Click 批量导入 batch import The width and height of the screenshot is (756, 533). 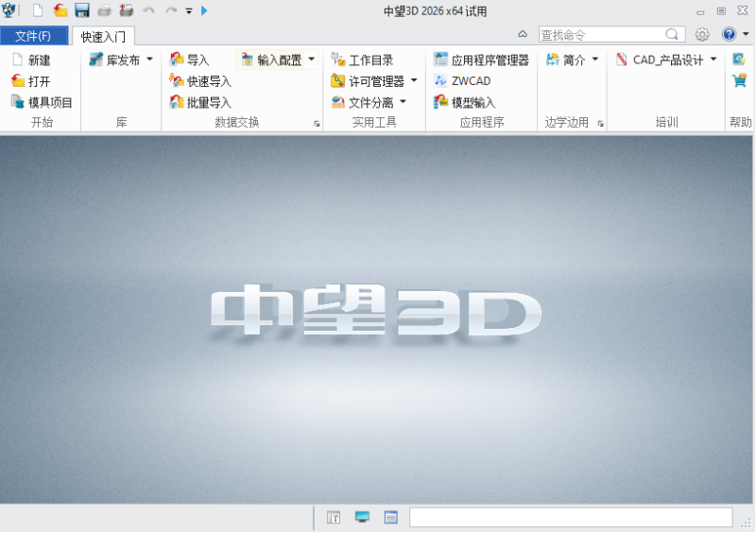[200, 102]
